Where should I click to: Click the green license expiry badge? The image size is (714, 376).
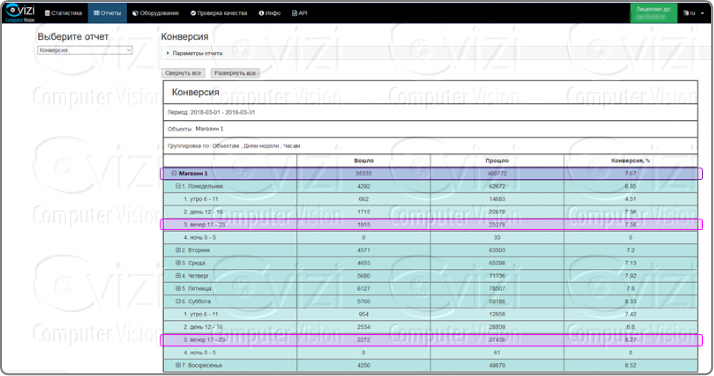(x=653, y=13)
